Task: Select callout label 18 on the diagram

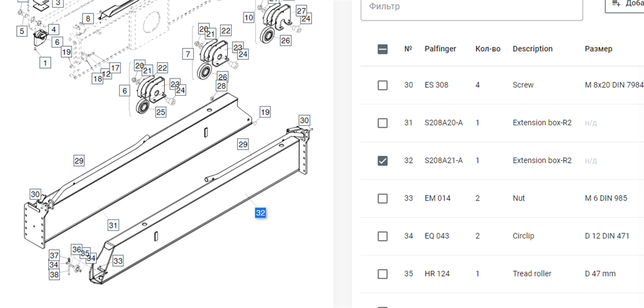Action: [x=97, y=78]
